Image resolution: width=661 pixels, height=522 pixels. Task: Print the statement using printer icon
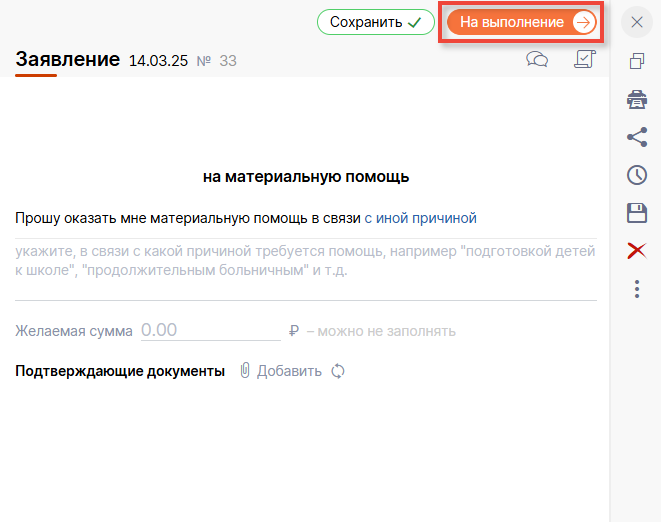[x=636, y=99]
